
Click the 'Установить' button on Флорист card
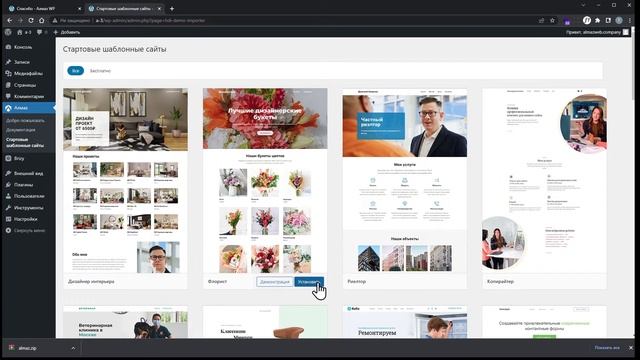coord(309,282)
